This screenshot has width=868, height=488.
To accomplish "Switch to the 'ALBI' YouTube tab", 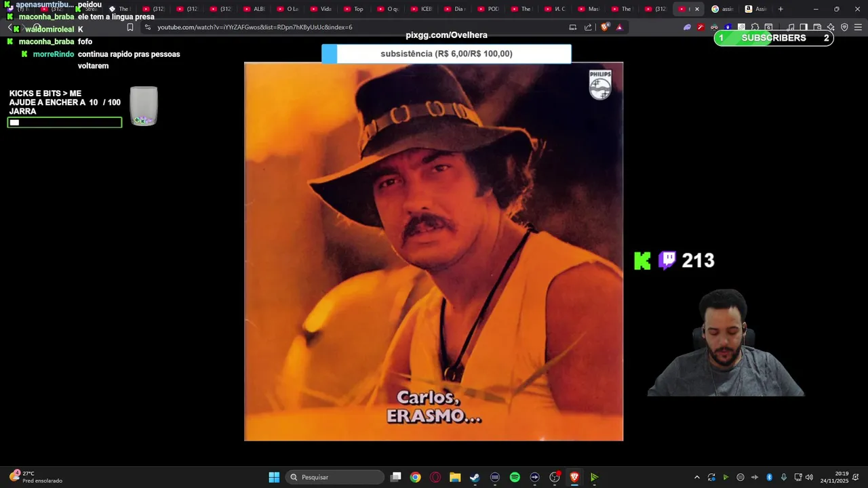I will tap(254, 9).
